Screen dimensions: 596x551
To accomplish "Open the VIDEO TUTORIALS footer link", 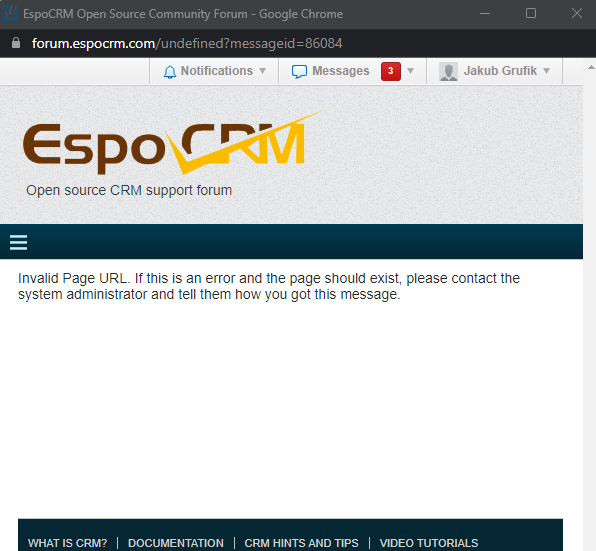I will tap(429, 543).
